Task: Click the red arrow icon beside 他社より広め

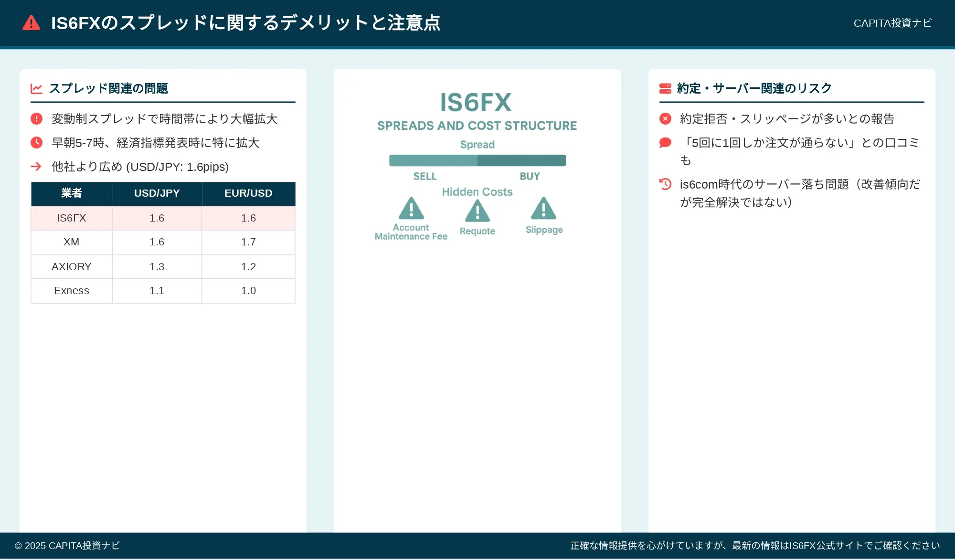Action: (36, 167)
